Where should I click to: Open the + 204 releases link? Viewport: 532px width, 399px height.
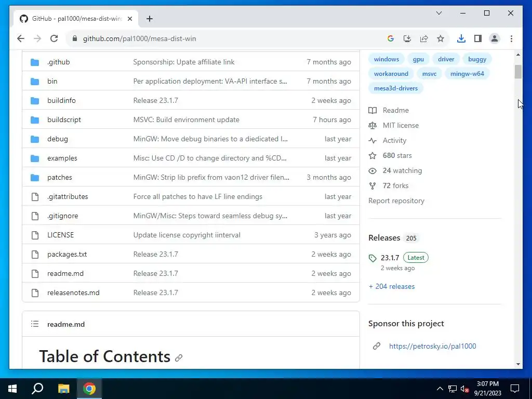click(392, 286)
